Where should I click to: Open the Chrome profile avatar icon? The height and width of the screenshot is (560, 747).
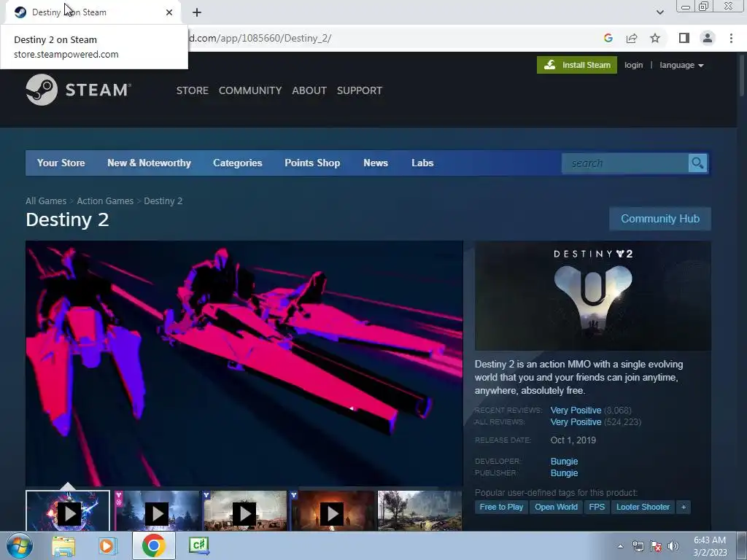708,38
